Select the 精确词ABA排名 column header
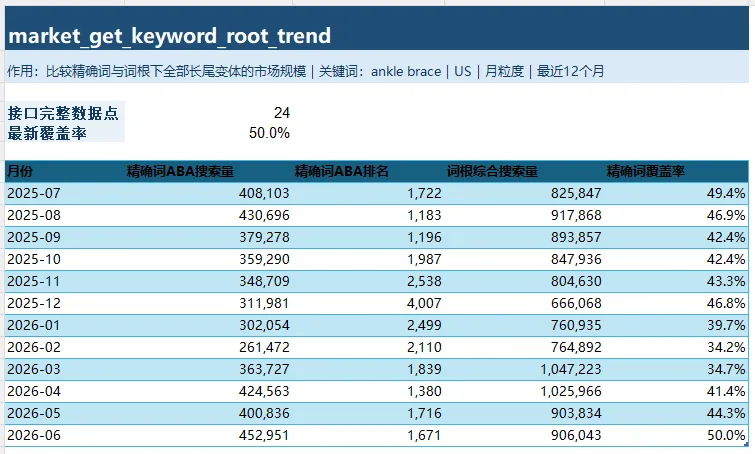755x454 pixels. pyautogui.click(x=368, y=171)
